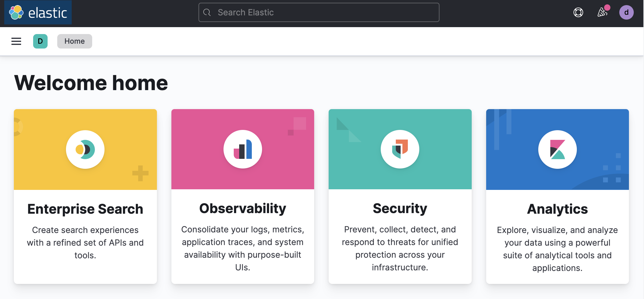Open the Enterprise Search solution

(85, 209)
